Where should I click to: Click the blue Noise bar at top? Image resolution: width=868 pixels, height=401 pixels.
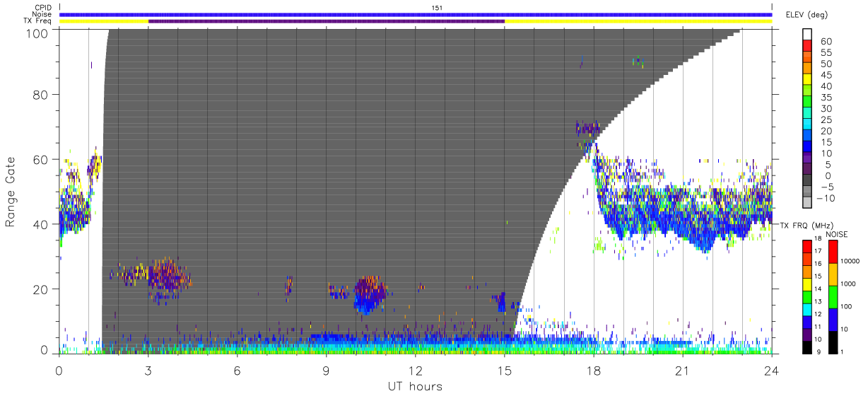(x=416, y=14)
